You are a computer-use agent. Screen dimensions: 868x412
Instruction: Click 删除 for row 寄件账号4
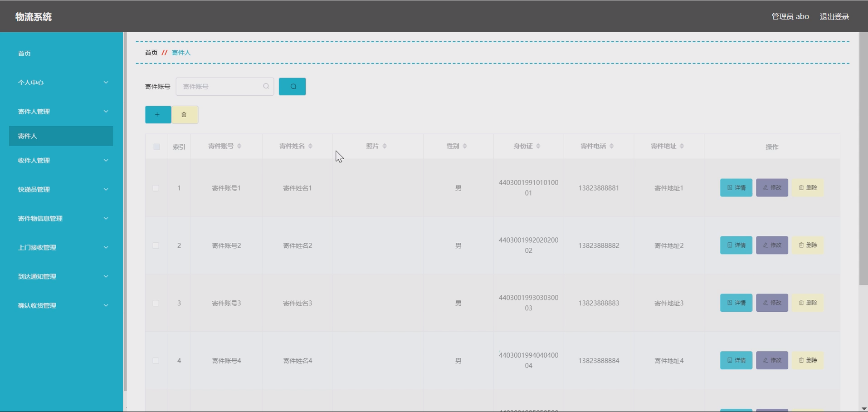click(808, 360)
